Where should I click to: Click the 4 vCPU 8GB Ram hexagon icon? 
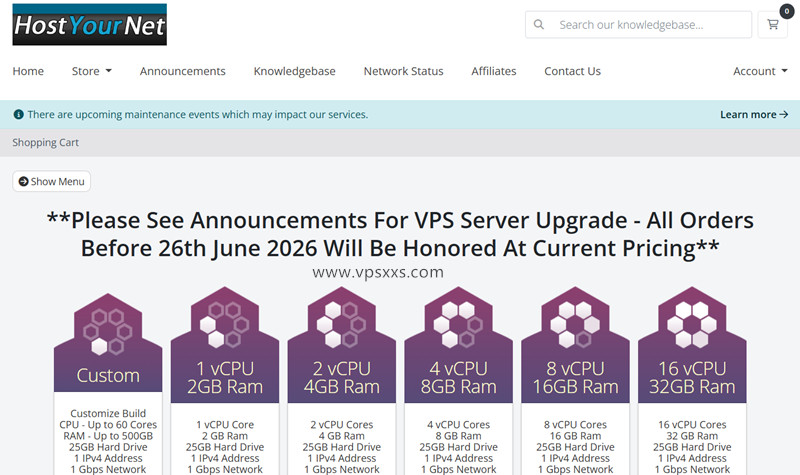[x=459, y=325]
